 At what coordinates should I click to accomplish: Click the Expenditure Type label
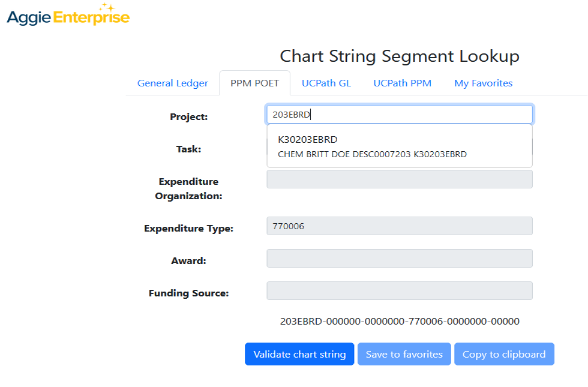pos(190,228)
